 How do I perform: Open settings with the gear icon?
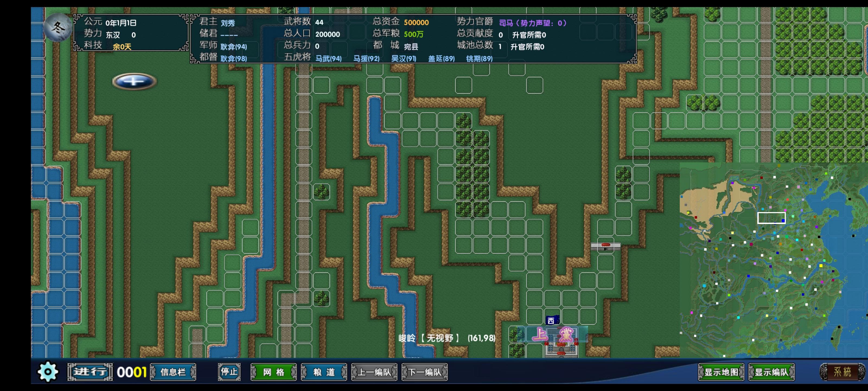click(47, 372)
